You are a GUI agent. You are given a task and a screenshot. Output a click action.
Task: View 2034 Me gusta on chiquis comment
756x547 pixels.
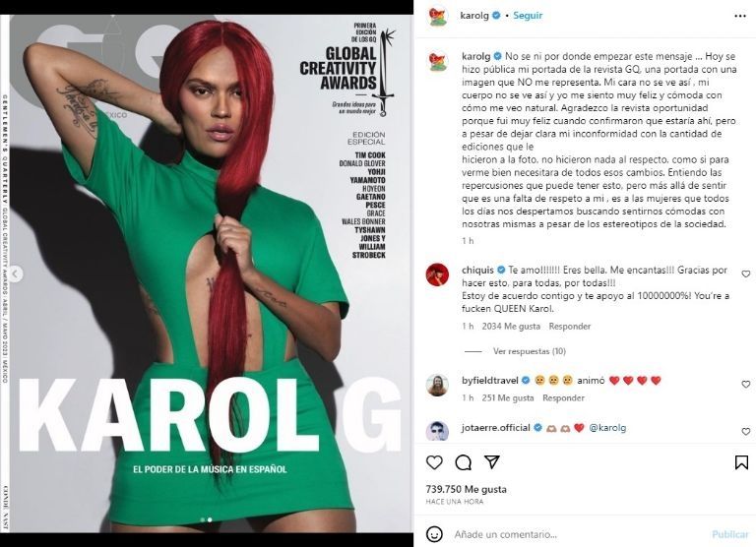[511, 327]
